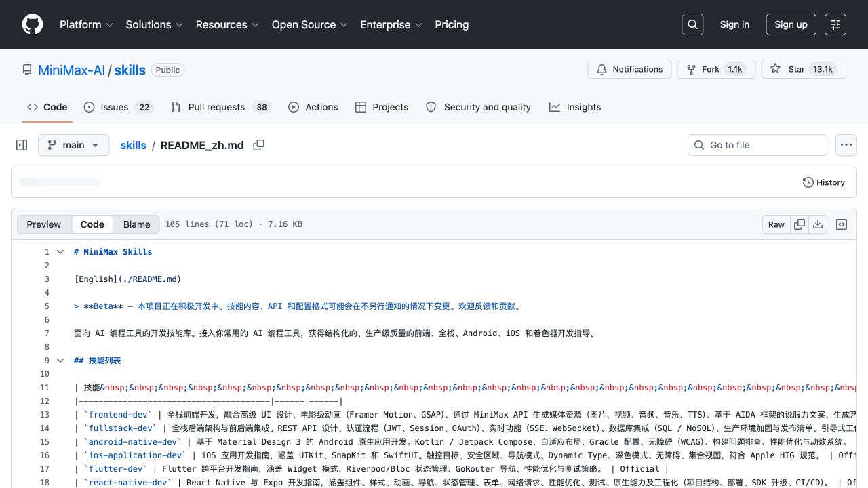This screenshot has height=488, width=868.
Task: Open the main branch selector dropdown
Action: point(73,145)
